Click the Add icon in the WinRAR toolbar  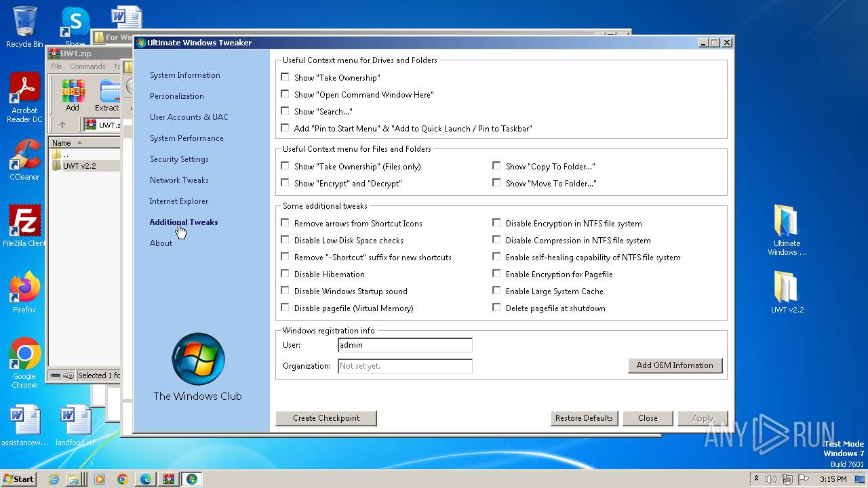pos(73,96)
